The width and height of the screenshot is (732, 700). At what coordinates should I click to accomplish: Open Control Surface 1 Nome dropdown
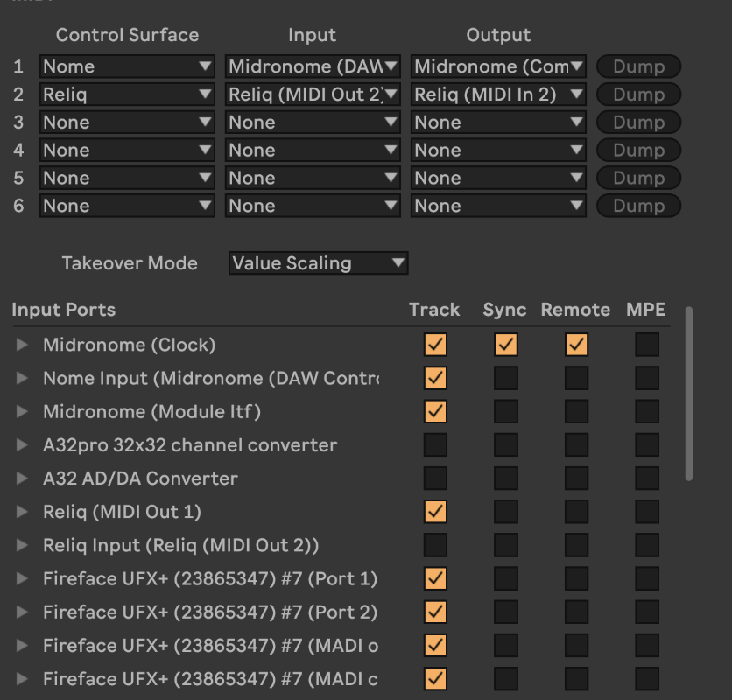tap(126, 66)
